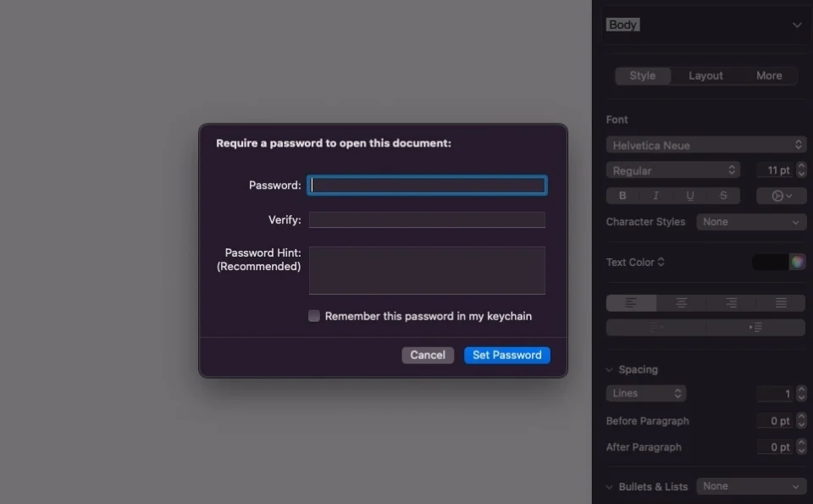Open the Lines spacing type dropdown
This screenshot has height=504, width=813.
pyautogui.click(x=646, y=393)
